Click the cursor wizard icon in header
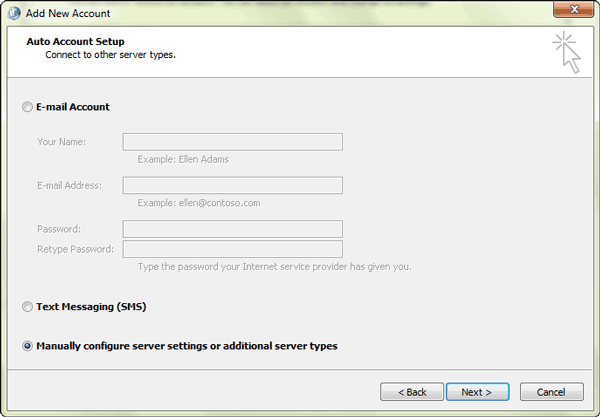 click(567, 52)
